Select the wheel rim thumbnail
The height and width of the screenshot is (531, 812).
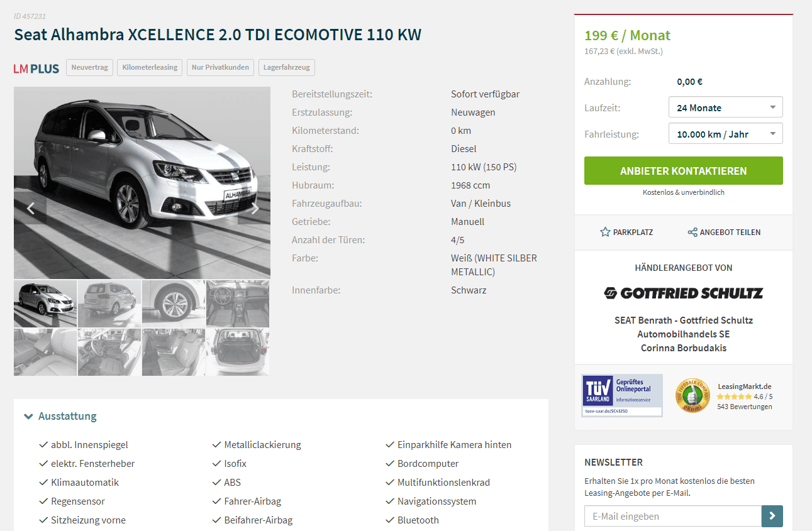174,304
